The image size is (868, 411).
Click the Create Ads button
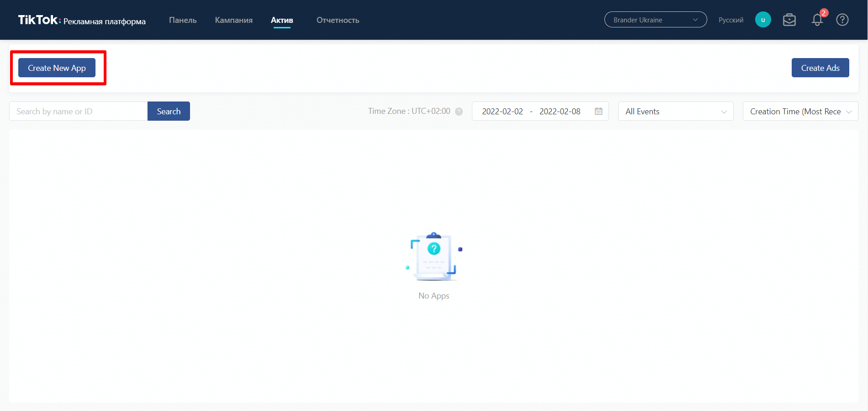(x=820, y=68)
